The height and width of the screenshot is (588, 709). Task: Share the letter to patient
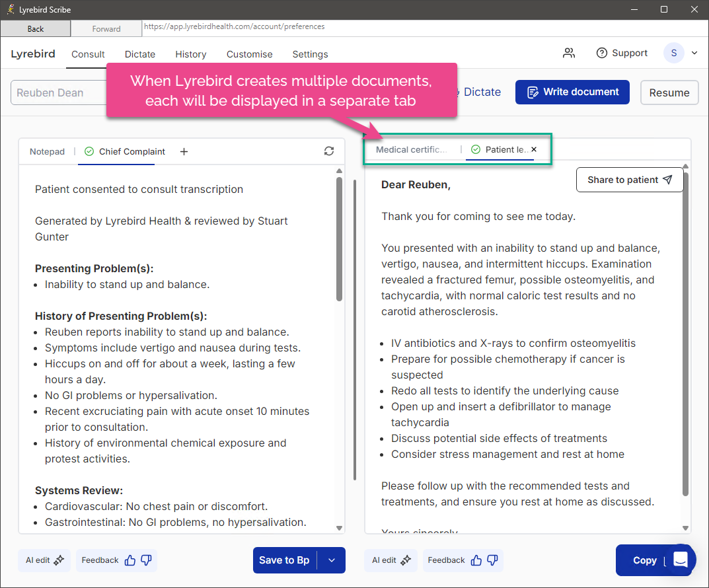(630, 180)
